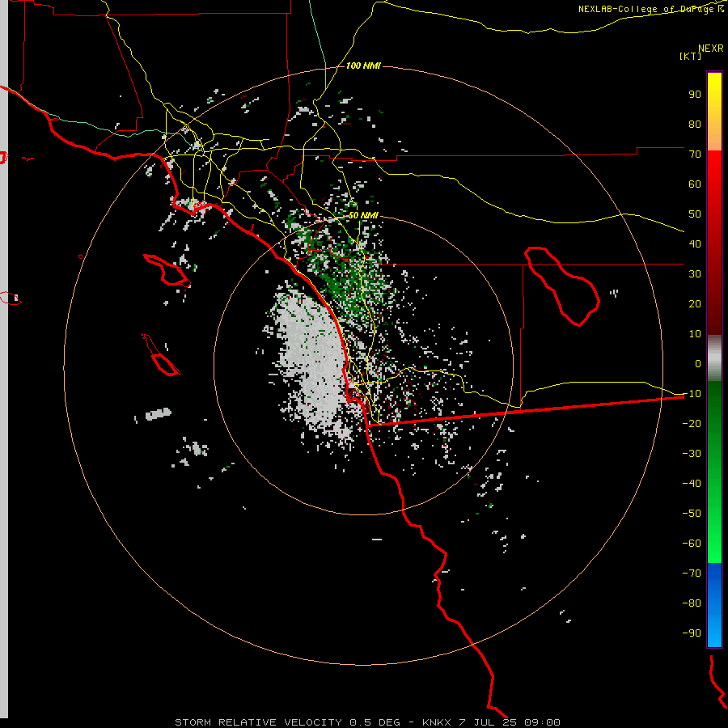Click the positive 20 knot scale label
This screenshot has width=728, height=728.
pyautogui.click(x=695, y=304)
